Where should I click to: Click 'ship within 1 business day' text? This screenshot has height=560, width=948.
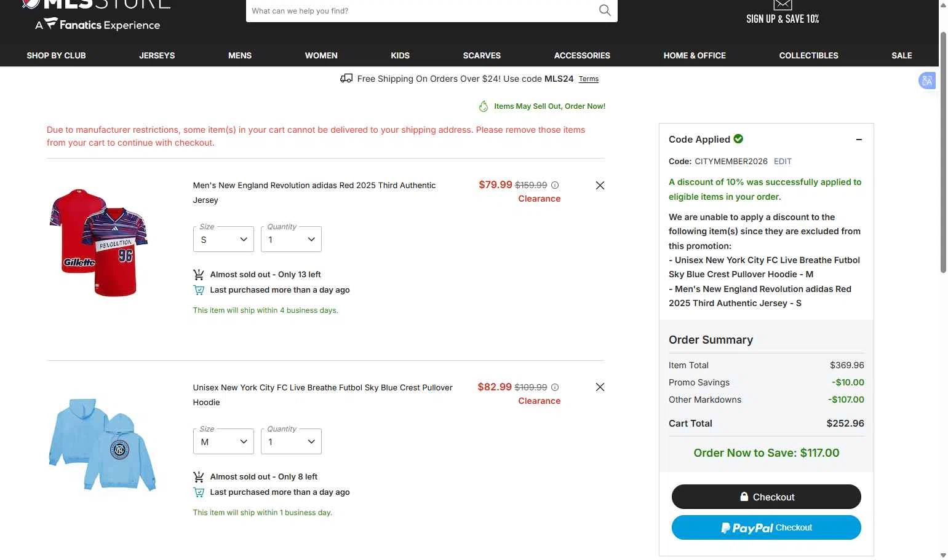click(263, 513)
